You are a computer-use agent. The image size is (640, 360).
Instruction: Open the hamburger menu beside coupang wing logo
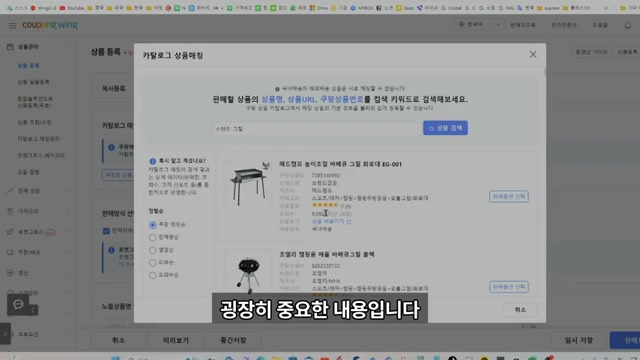13,26
